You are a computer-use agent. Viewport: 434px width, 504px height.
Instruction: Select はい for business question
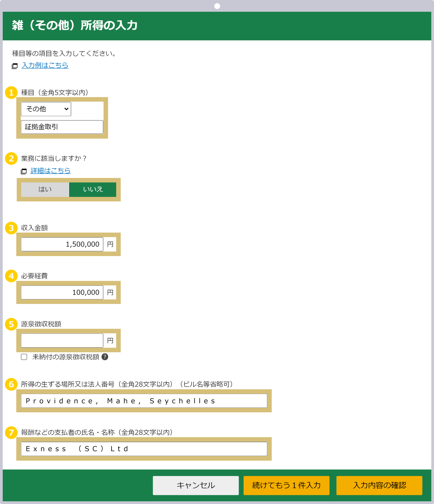[45, 189]
